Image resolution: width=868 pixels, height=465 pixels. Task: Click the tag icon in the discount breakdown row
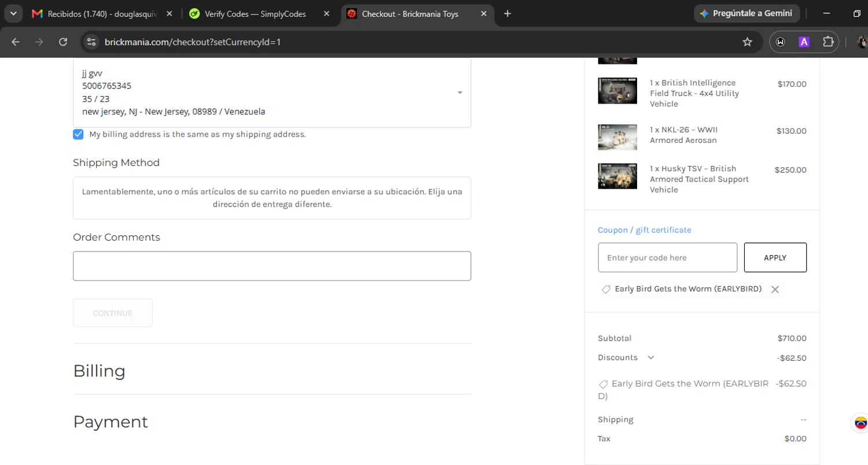tap(603, 384)
